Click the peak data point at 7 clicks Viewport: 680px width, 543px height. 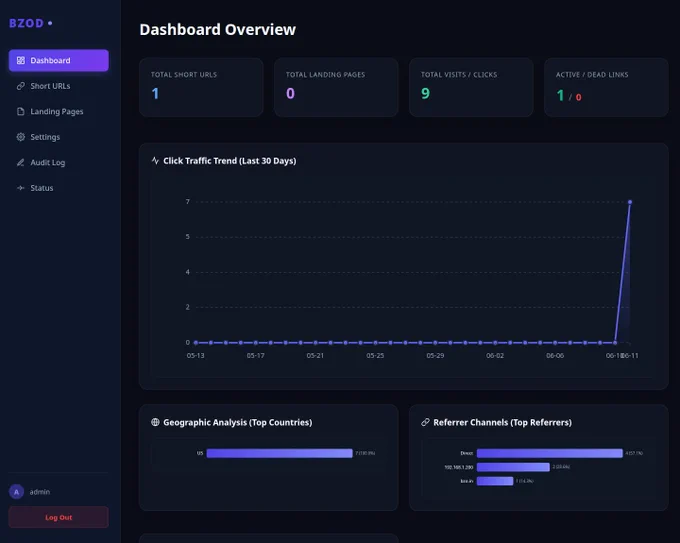[x=630, y=202]
